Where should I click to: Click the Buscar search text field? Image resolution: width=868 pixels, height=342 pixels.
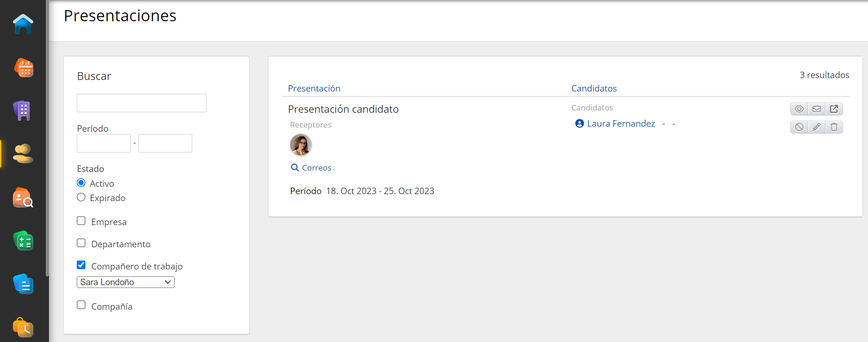click(x=141, y=103)
